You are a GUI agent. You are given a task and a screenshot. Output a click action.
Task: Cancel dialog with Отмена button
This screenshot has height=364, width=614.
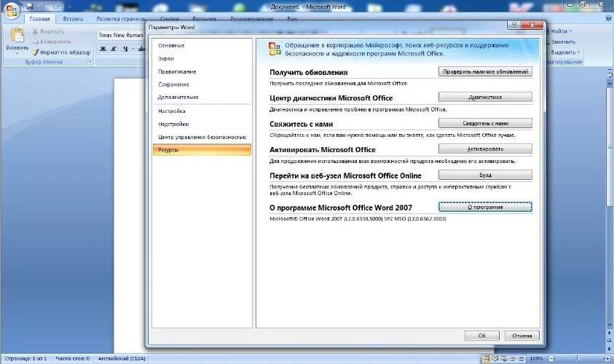point(522,336)
